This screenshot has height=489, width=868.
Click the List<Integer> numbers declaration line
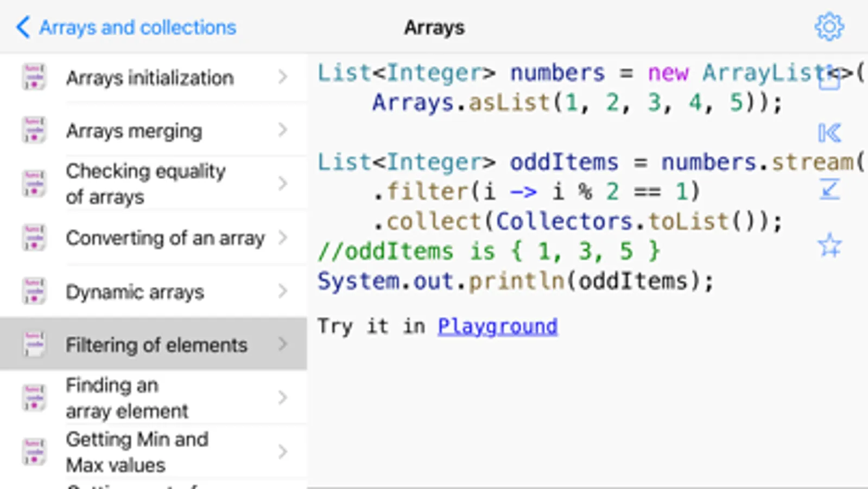point(591,72)
